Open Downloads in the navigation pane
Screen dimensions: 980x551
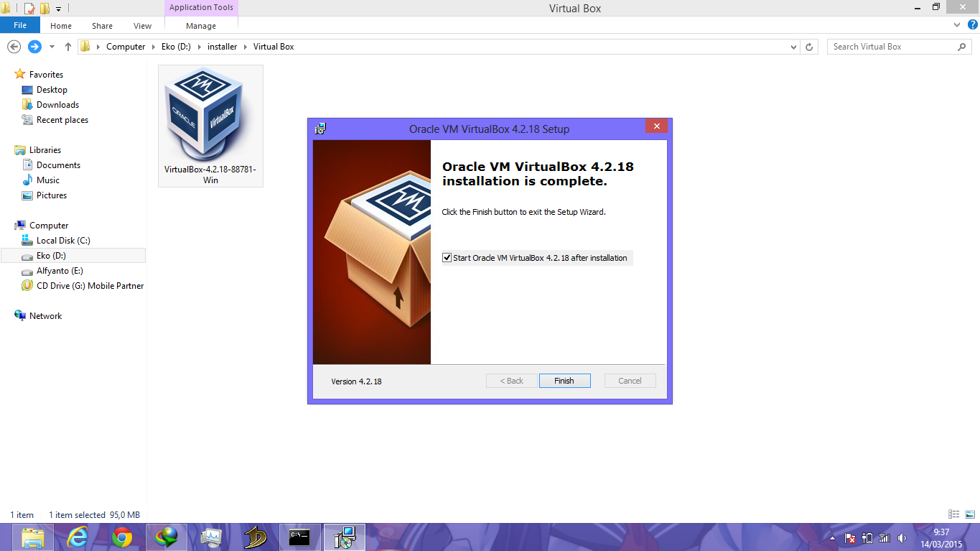[57, 105]
